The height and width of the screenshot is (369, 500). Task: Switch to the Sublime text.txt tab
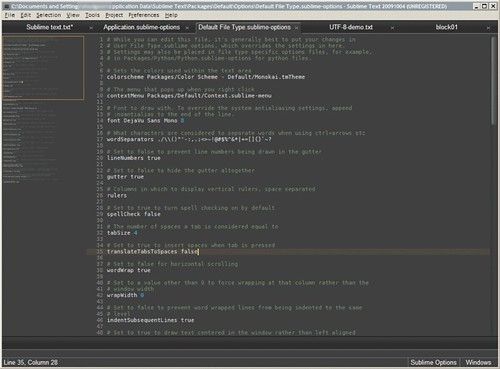point(50,27)
